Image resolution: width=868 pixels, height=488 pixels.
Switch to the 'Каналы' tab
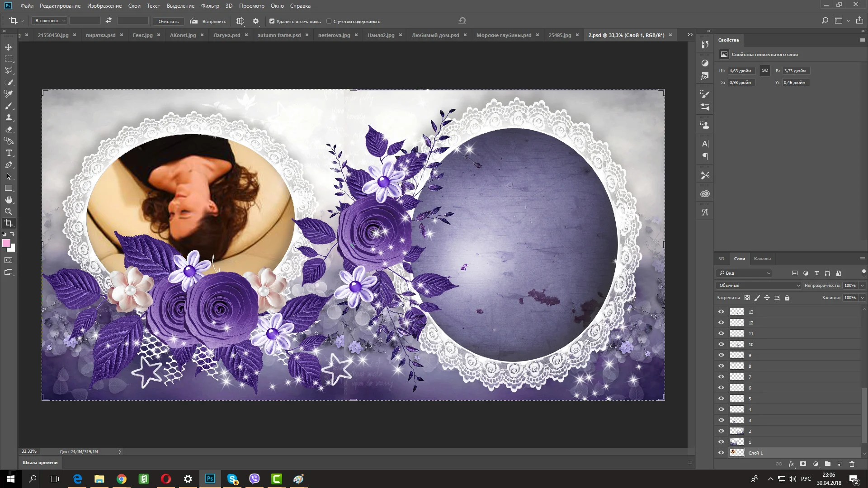[762, 259]
